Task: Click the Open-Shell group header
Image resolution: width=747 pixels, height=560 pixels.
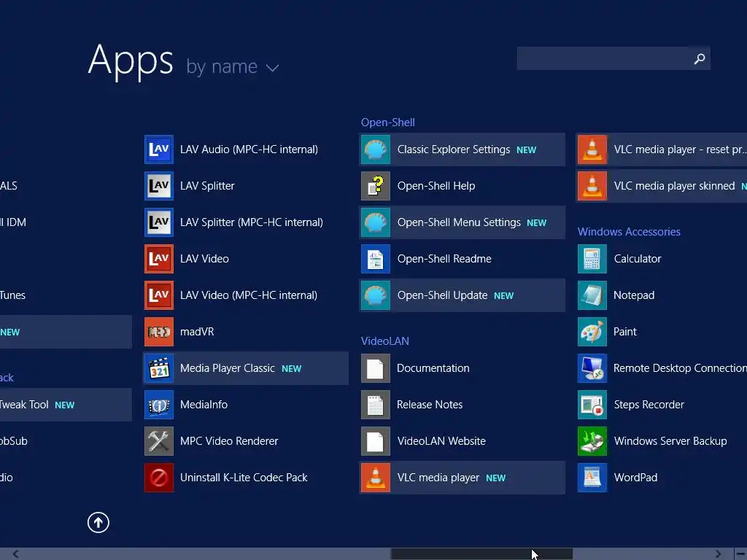Action: click(388, 122)
